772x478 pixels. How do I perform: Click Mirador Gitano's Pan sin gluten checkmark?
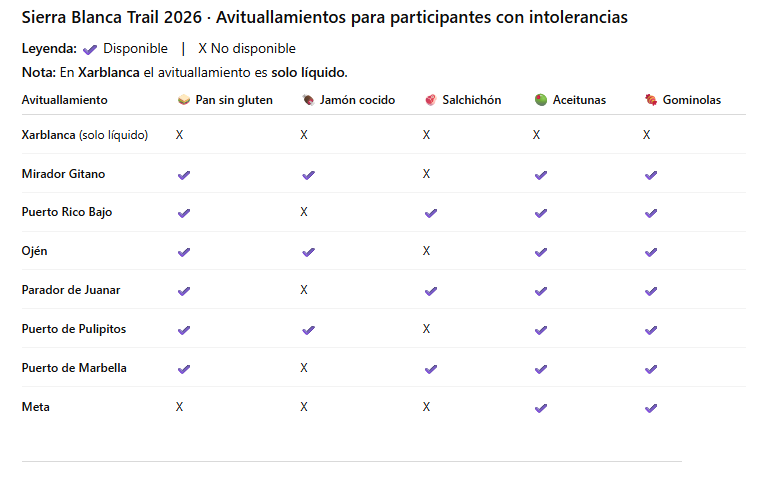click(x=184, y=175)
